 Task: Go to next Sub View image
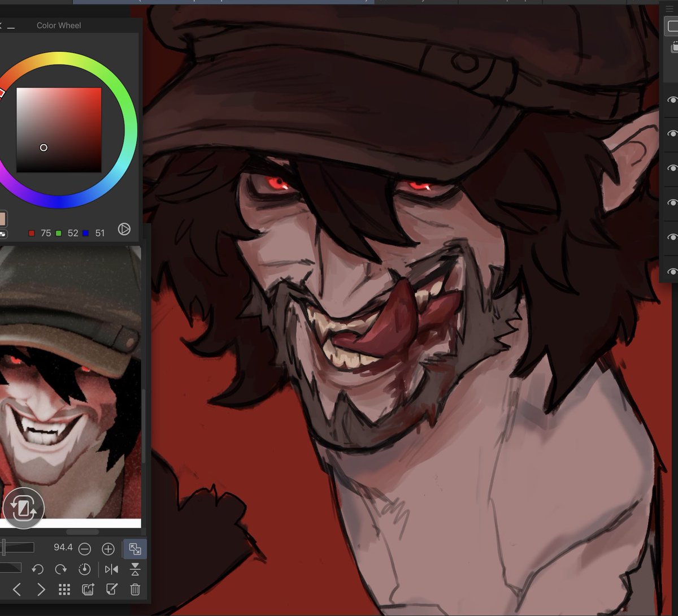coord(41,589)
